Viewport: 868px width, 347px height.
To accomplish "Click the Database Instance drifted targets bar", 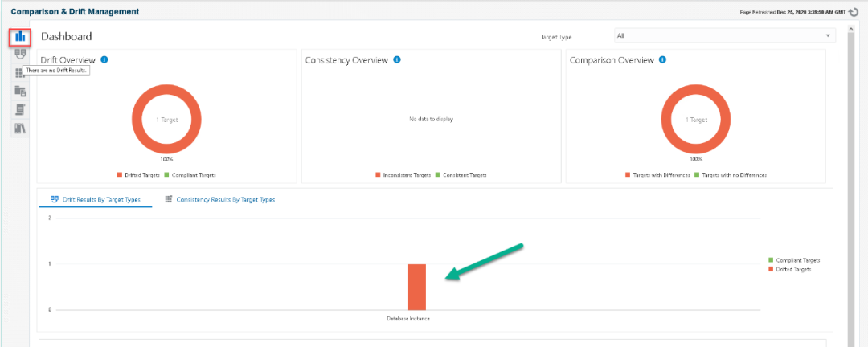I will pos(417,287).
